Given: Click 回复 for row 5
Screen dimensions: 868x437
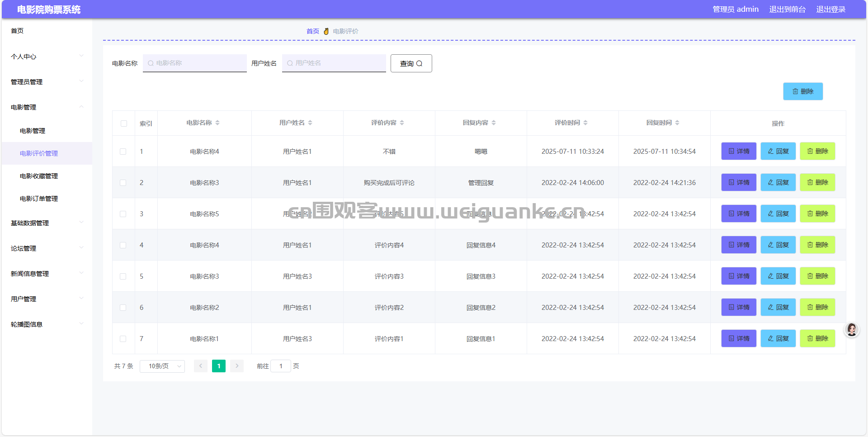Looking at the screenshot, I should 778,276.
